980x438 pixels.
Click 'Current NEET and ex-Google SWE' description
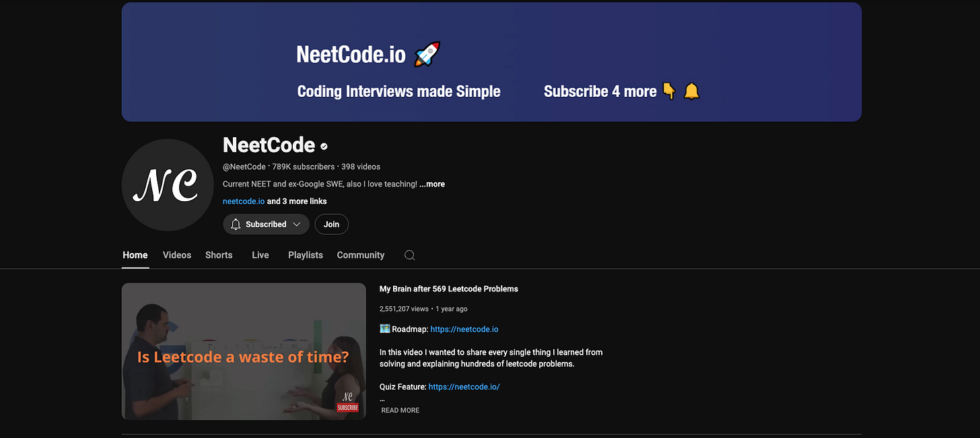320,184
